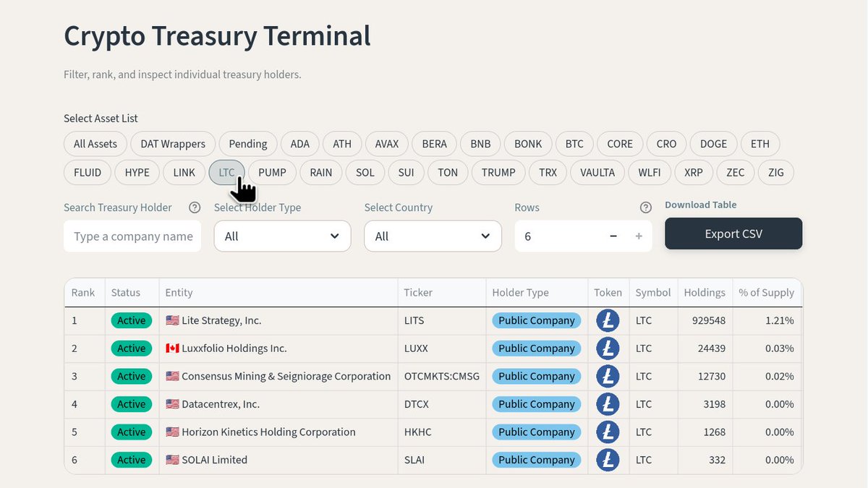Click the Litecoin token icon for Lite Strategy

[x=608, y=320]
